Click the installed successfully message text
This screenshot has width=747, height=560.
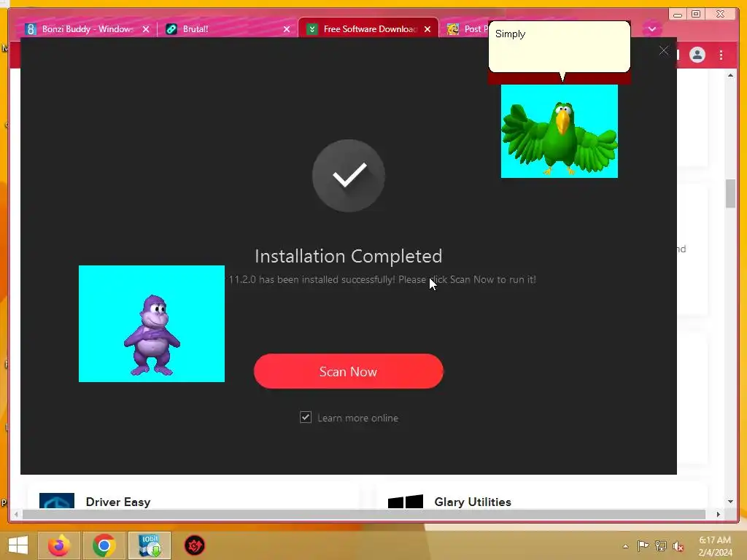(x=382, y=279)
